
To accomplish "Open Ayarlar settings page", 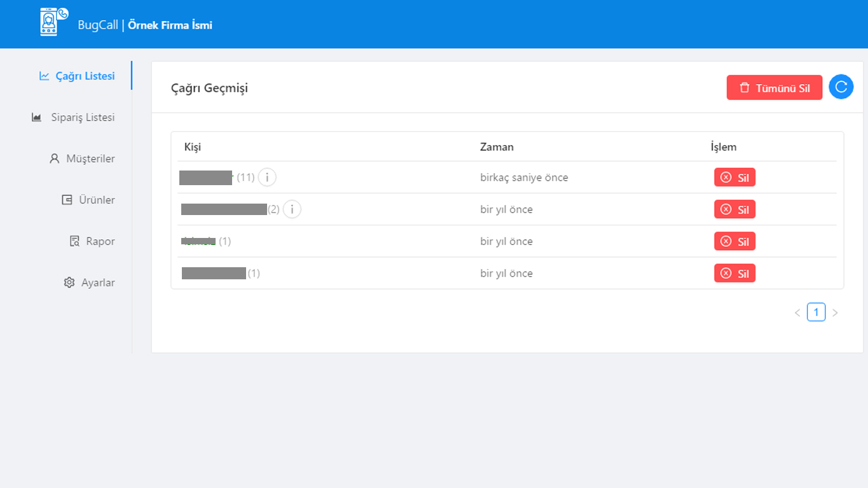I will pyautogui.click(x=90, y=282).
